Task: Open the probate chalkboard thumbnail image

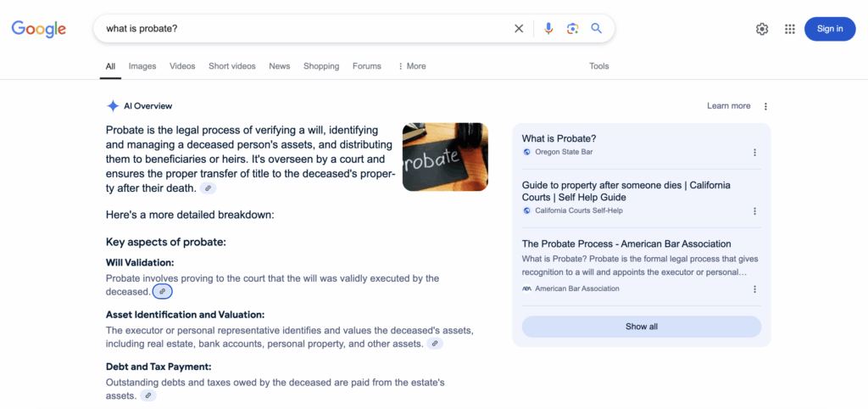Action: (x=445, y=157)
